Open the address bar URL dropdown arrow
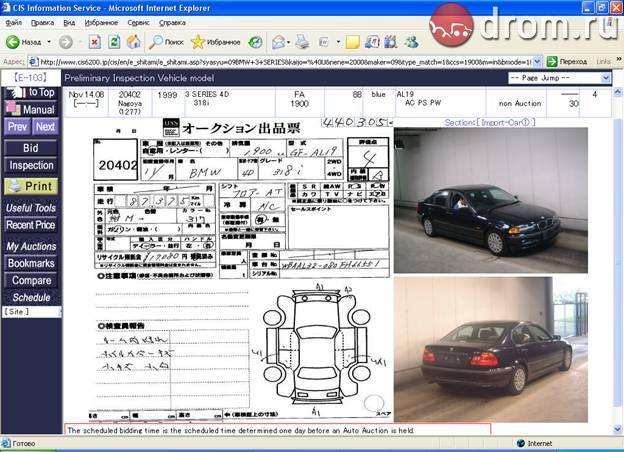 coord(538,61)
